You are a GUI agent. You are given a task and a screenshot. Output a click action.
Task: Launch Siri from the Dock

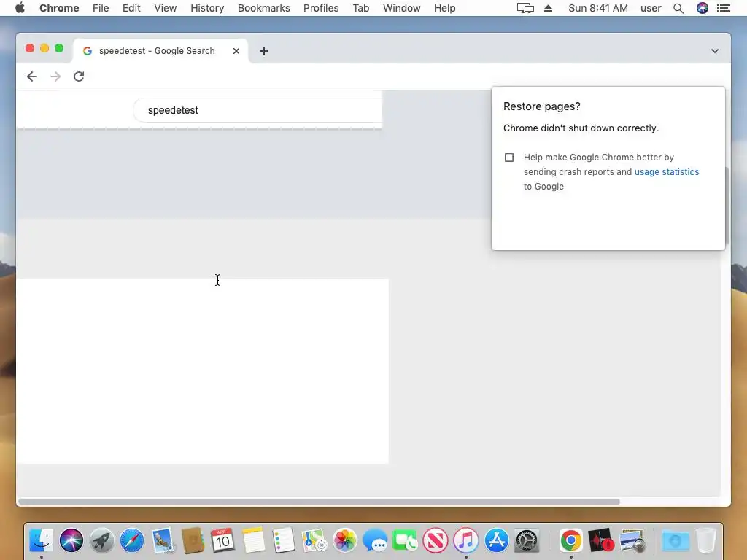coord(71,540)
